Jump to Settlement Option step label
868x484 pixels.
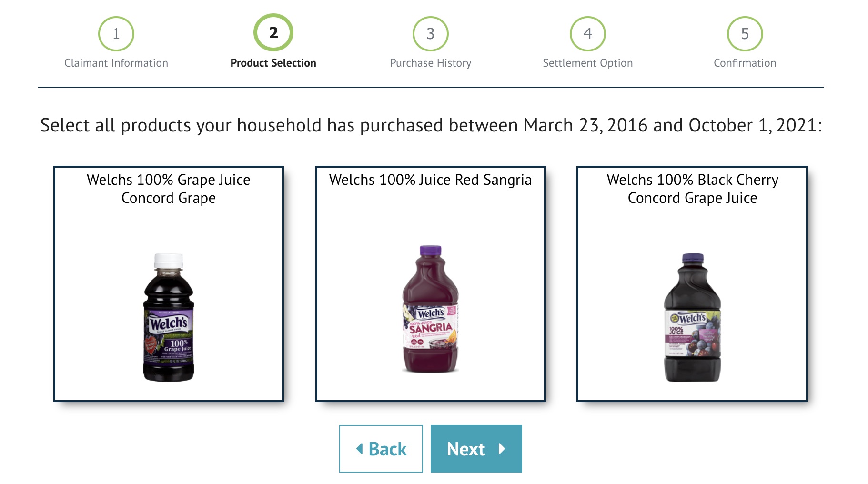coord(587,63)
